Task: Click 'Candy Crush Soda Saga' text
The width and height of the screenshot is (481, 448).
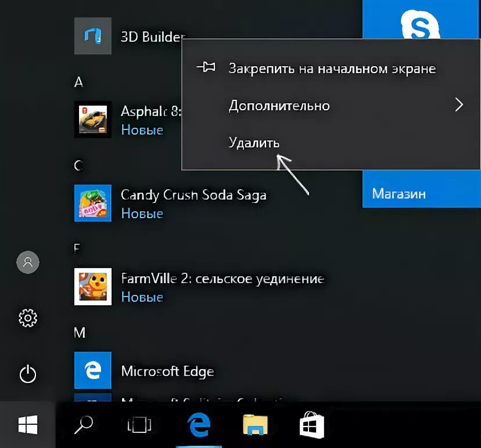Action: 193,195
